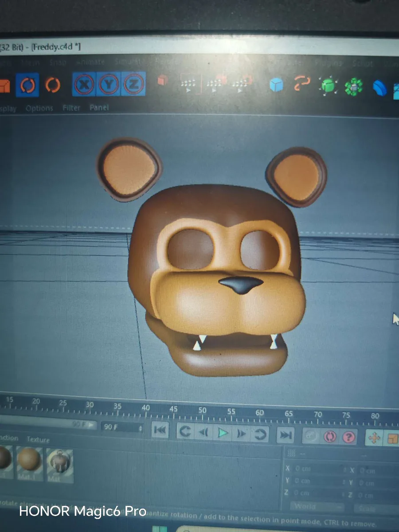Select the highlighted Rotate tool
This screenshot has width=399, height=532.
27,84
